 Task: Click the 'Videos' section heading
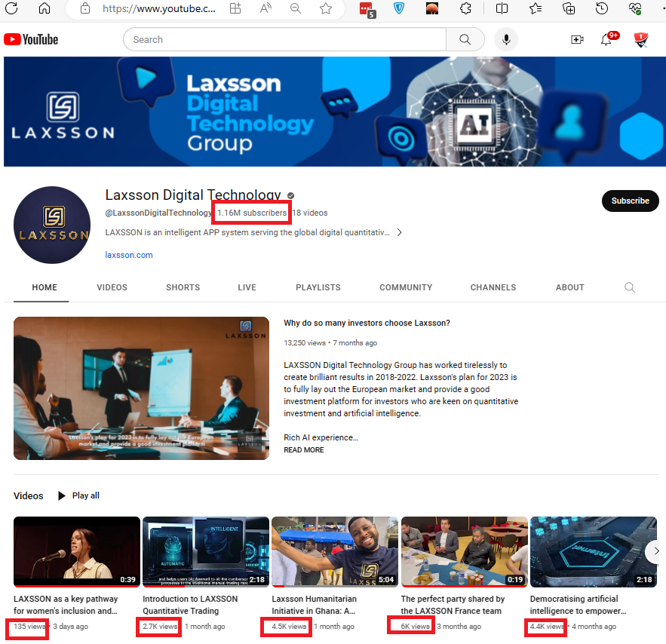[29, 495]
